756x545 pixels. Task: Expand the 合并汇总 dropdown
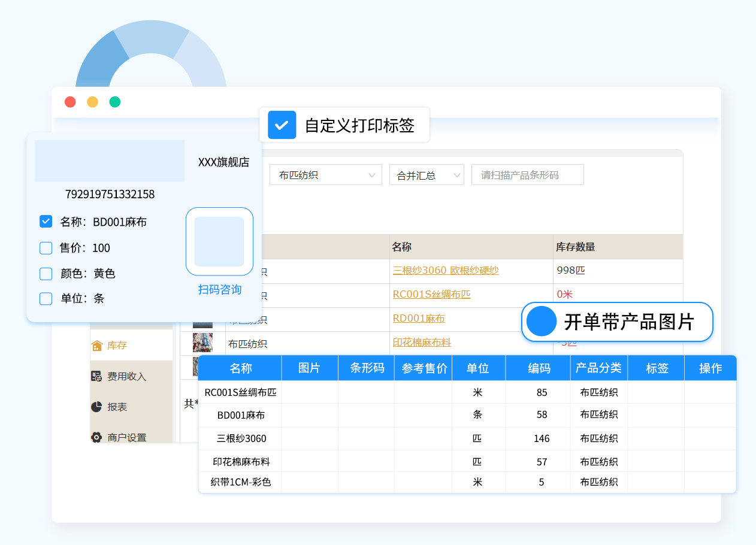tap(427, 175)
